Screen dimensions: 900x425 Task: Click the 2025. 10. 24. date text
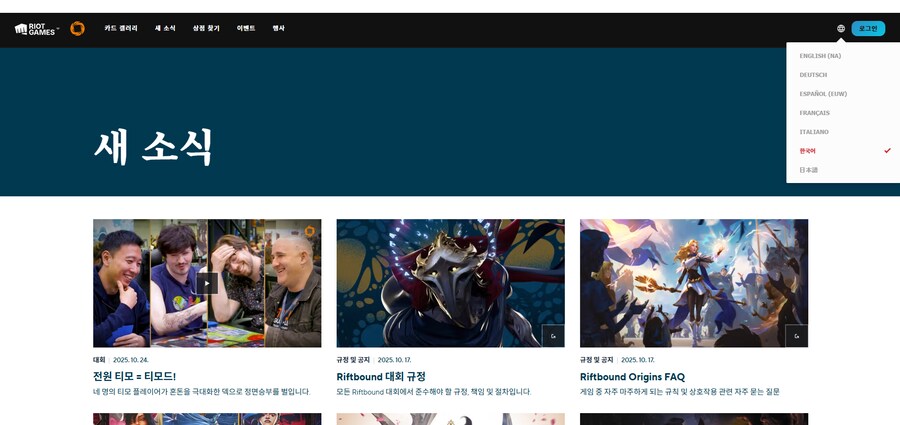coord(130,360)
